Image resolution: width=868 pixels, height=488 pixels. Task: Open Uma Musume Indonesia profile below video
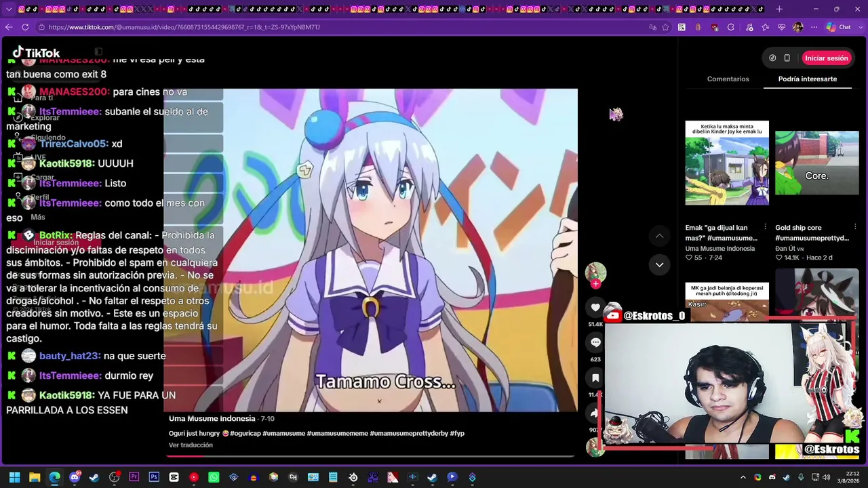[212, 419]
